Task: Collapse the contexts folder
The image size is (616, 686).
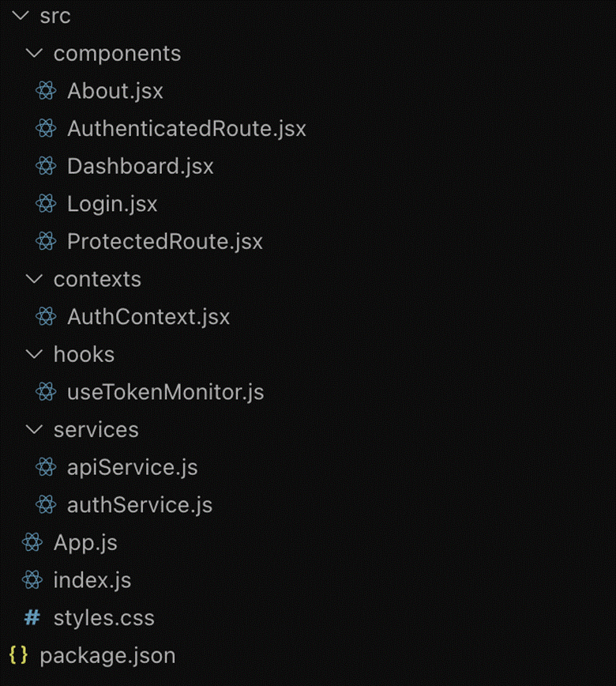Action: 33,278
